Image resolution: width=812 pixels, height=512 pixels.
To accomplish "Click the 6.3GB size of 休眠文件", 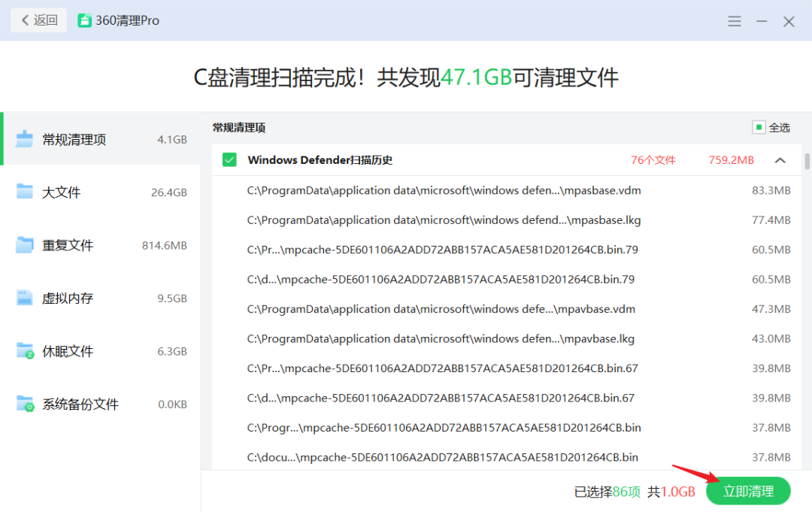I will (x=172, y=352).
